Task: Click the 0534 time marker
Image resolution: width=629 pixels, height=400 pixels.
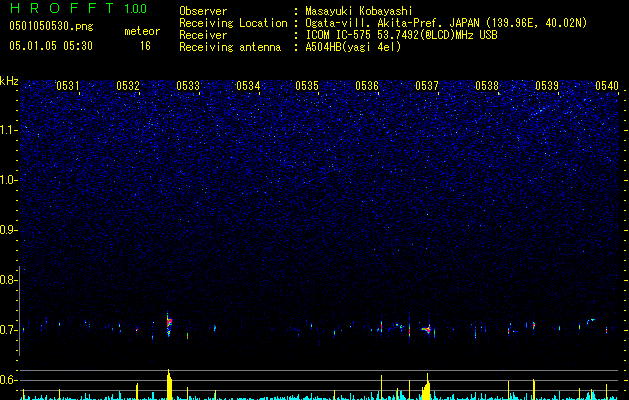Action: (x=248, y=86)
